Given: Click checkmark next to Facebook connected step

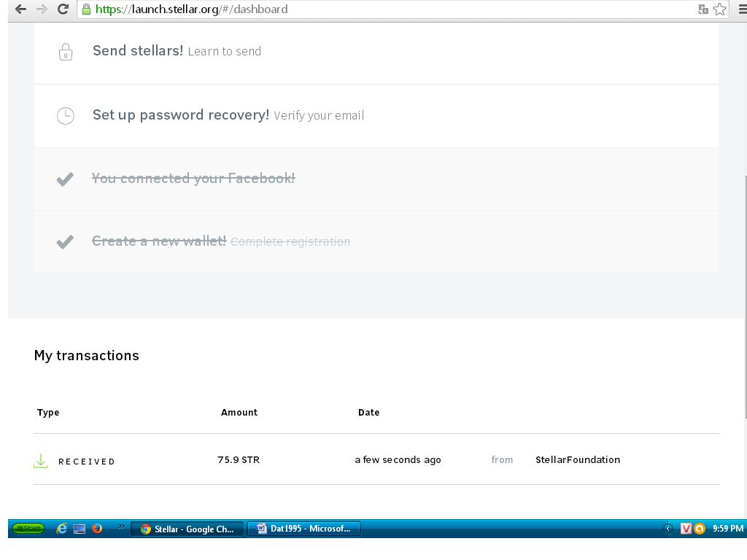Looking at the screenshot, I should point(65,179).
